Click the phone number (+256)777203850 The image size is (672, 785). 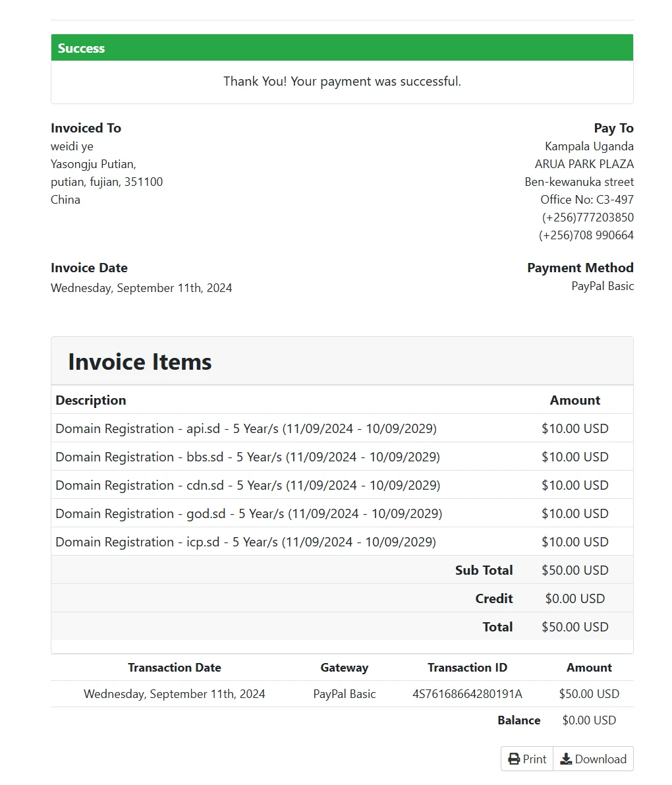point(588,218)
